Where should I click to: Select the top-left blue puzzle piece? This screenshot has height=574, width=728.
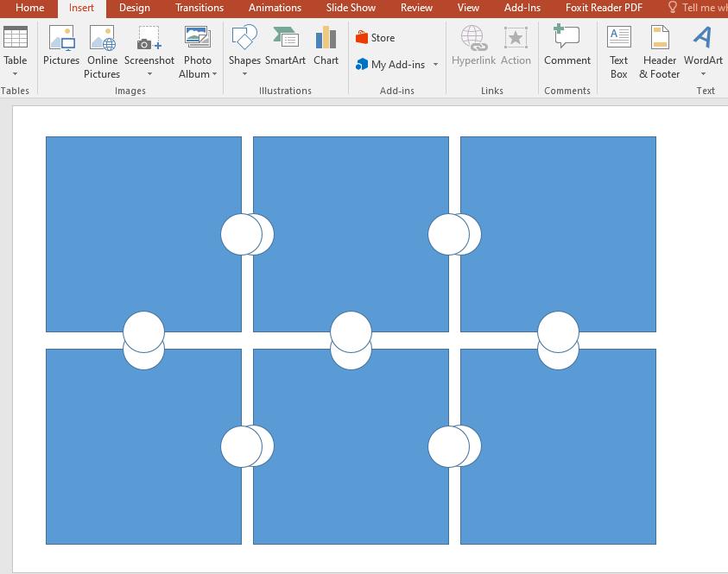pyautogui.click(x=142, y=233)
